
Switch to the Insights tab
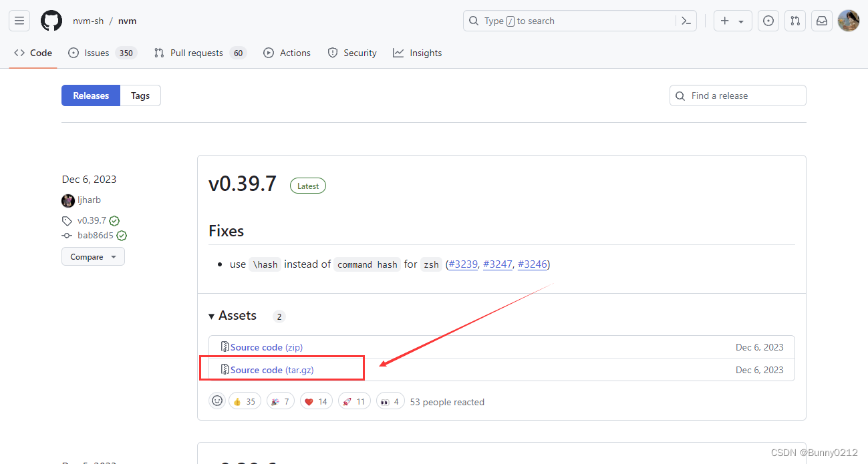[418, 53]
